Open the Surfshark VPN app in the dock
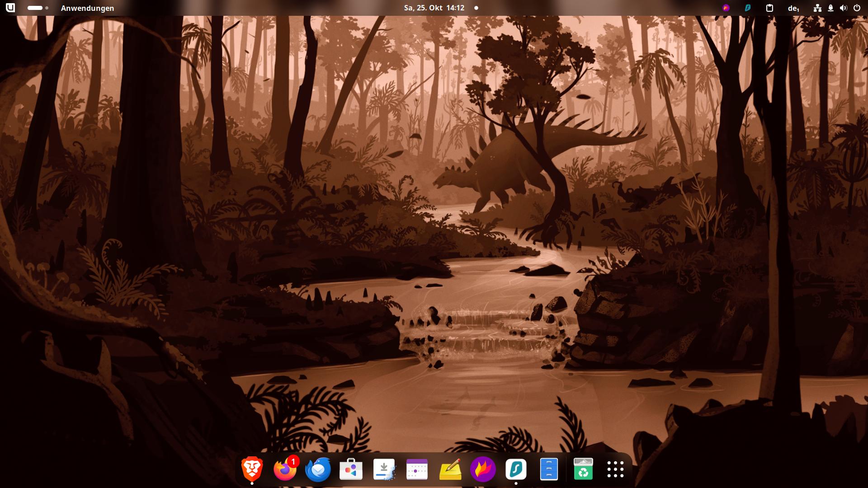The width and height of the screenshot is (868, 488). pyautogui.click(x=516, y=469)
